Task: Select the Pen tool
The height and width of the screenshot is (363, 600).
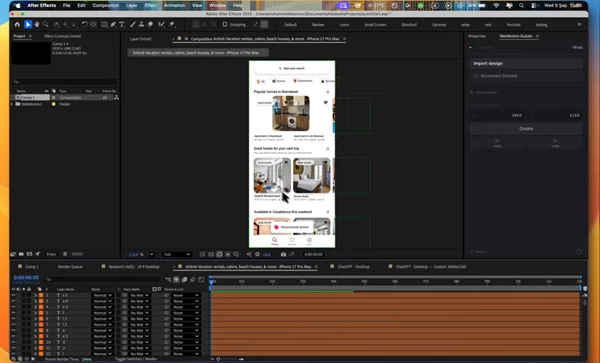Action: 113,24
